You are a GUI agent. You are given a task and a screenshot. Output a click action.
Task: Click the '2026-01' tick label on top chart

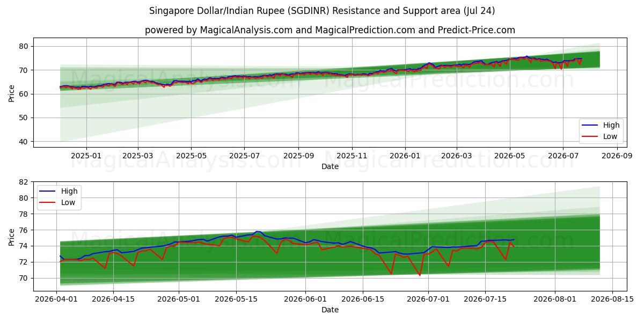point(405,156)
